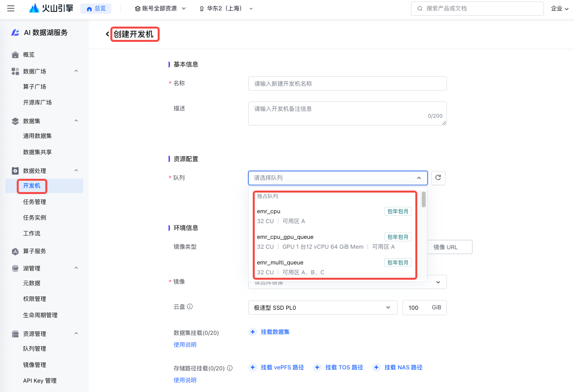Open 数据集共享 in the sidebar

(37, 152)
